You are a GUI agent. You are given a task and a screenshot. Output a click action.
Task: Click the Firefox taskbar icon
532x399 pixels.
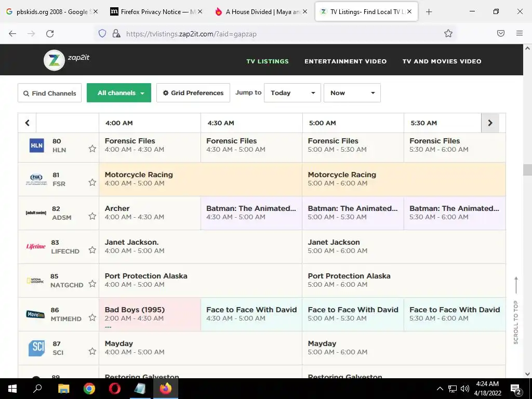tap(166, 389)
